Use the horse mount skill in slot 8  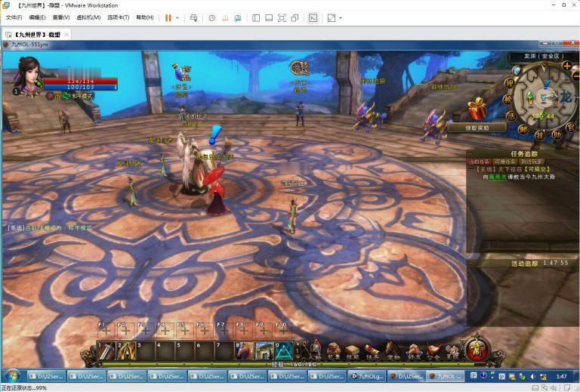pyautogui.click(x=245, y=350)
